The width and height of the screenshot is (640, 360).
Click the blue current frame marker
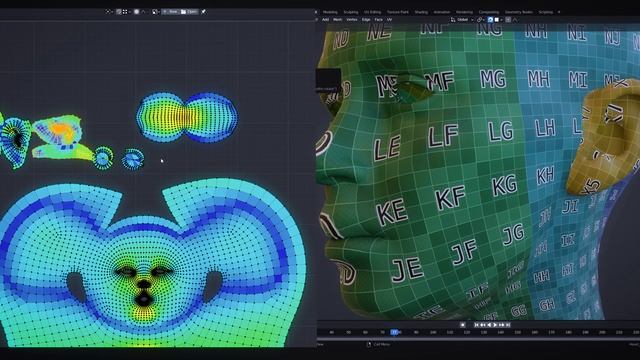pos(394,332)
